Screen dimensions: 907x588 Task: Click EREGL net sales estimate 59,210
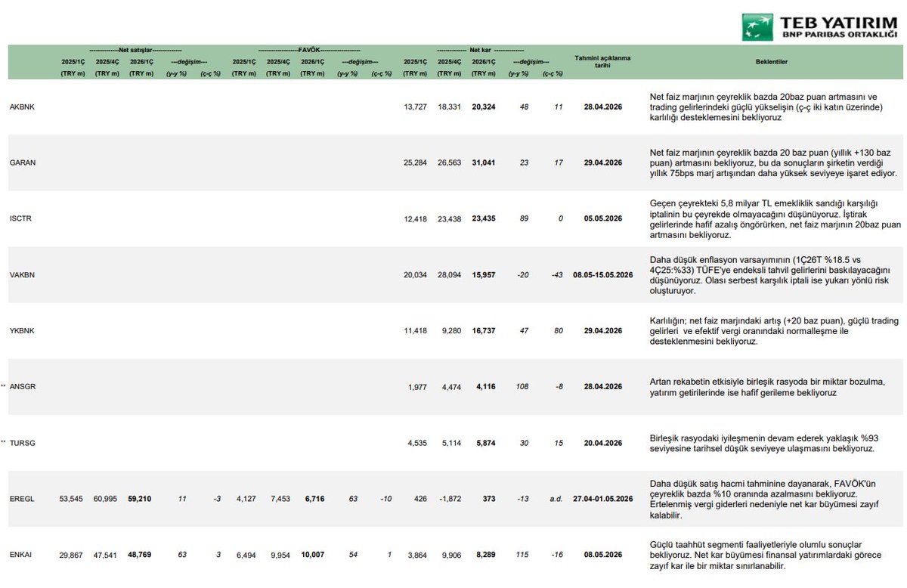tap(140, 499)
